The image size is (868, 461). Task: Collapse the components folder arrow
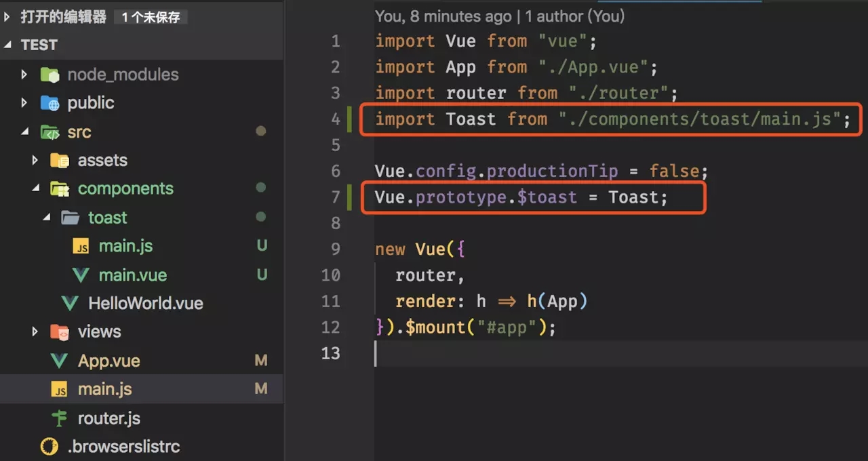[x=35, y=188]
